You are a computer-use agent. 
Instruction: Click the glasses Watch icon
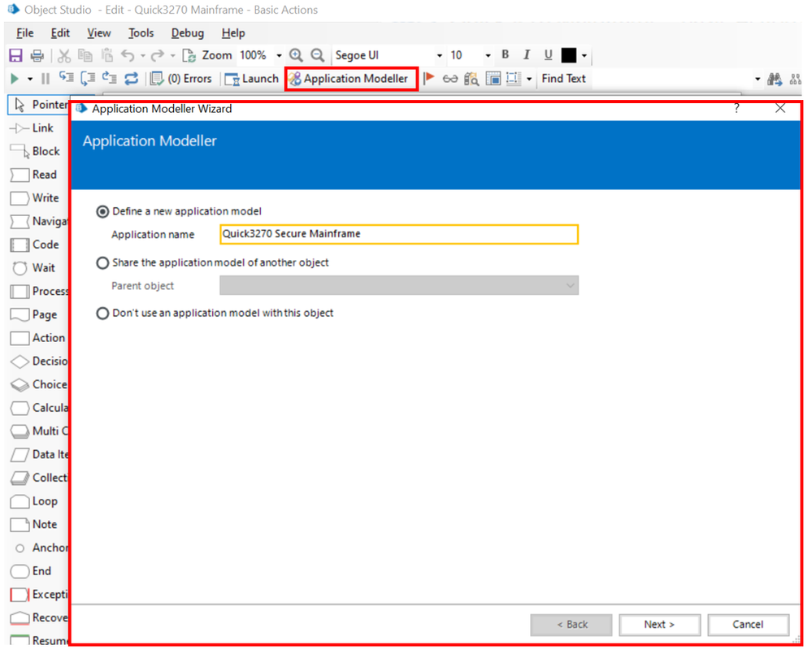450,79
